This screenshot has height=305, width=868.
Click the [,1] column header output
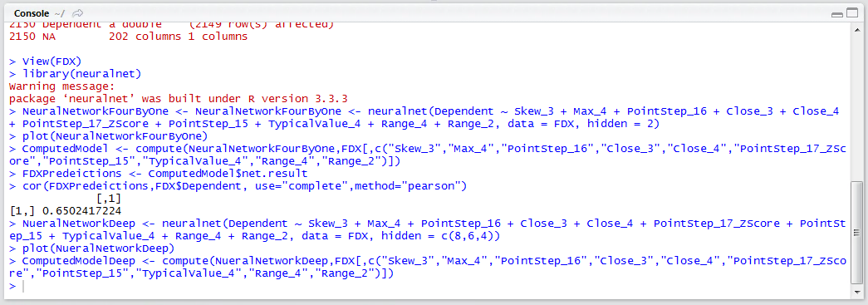pyautogui.click(x=109, y=199)
